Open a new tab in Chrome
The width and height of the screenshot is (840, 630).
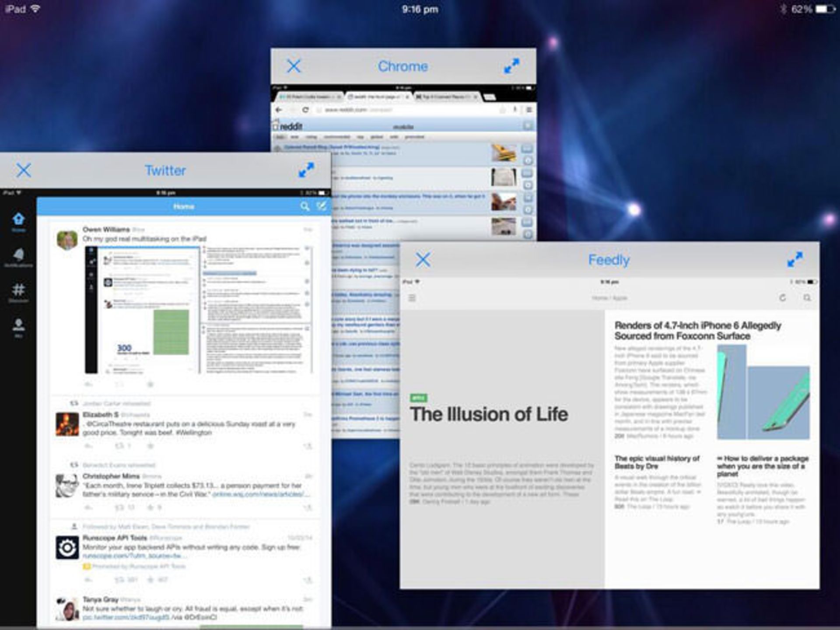(490, 97)
